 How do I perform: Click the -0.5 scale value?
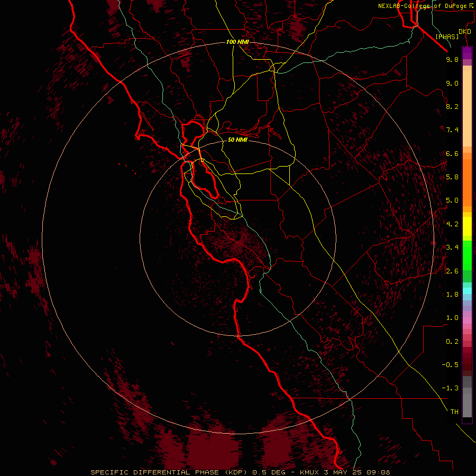click(x=450, y=365)
